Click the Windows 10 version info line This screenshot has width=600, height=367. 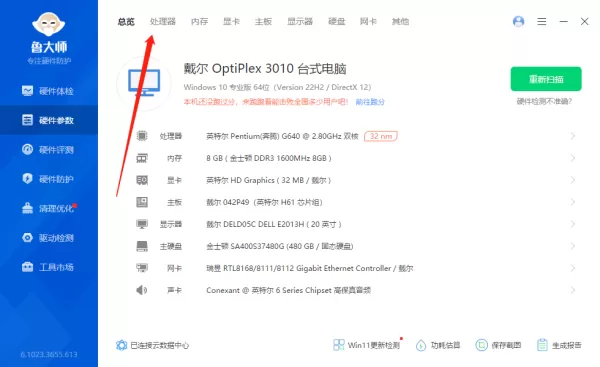coord(277,87)
